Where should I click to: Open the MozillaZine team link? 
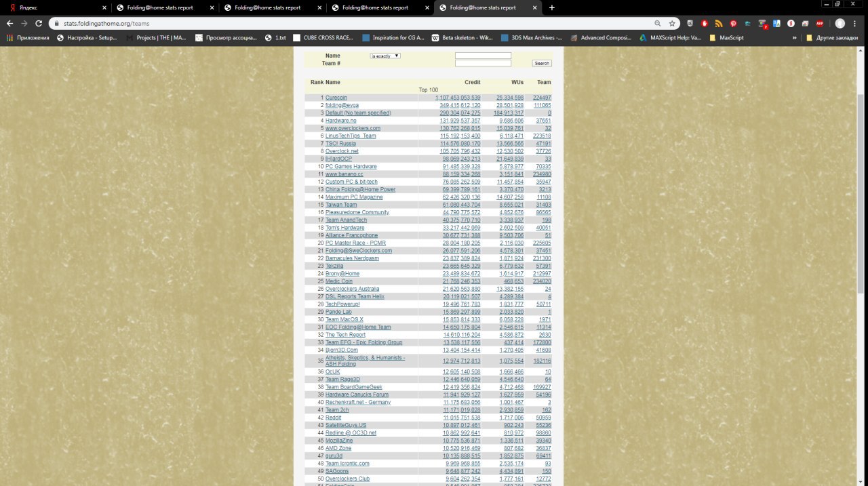tap(339, 441)
